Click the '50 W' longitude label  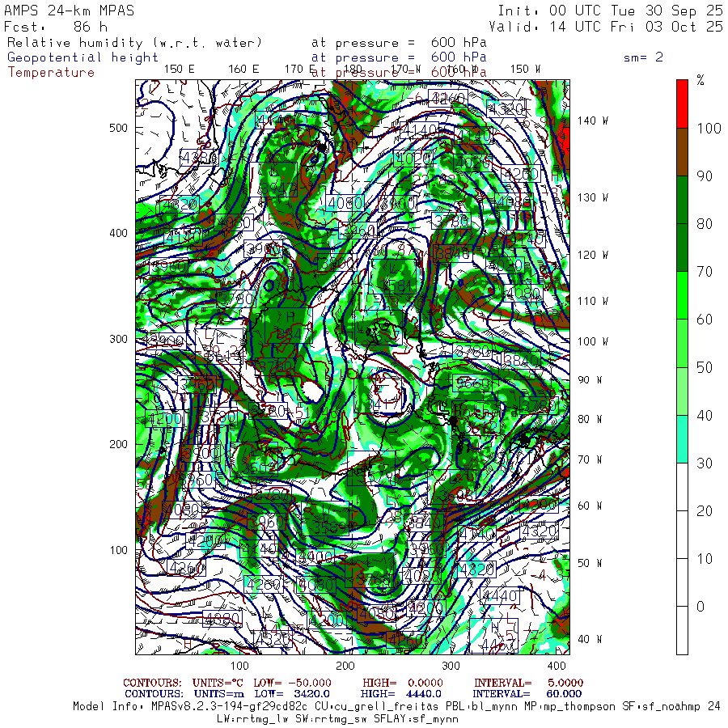[590, 563]
